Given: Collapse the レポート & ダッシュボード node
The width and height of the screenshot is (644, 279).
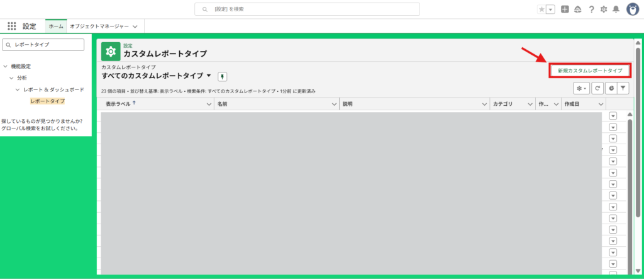Looking at the screenshot, I should pyautogui.click(x=18, y=89).
